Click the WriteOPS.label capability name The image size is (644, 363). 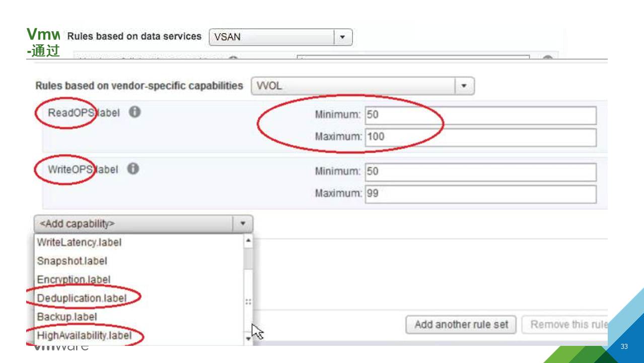tap(83, 169)
